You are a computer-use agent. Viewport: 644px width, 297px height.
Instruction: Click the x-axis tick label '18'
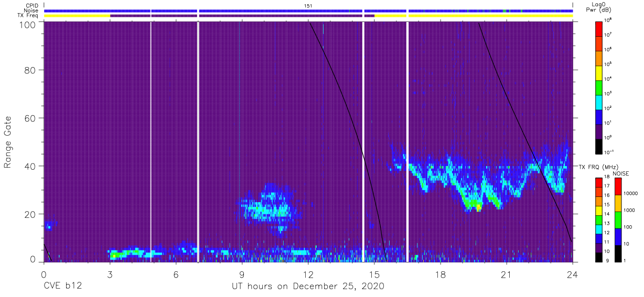(x=441, y=276)
